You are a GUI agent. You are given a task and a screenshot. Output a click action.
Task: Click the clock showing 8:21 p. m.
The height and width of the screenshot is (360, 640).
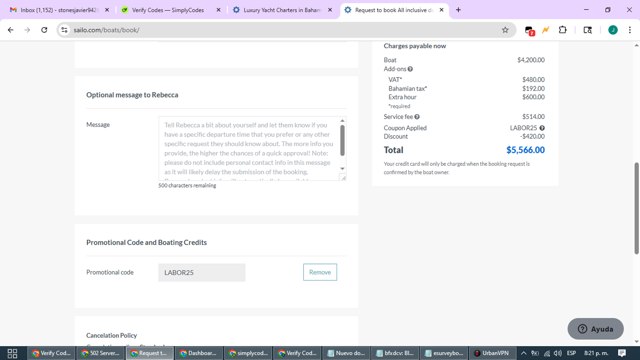tap(596, 353)
